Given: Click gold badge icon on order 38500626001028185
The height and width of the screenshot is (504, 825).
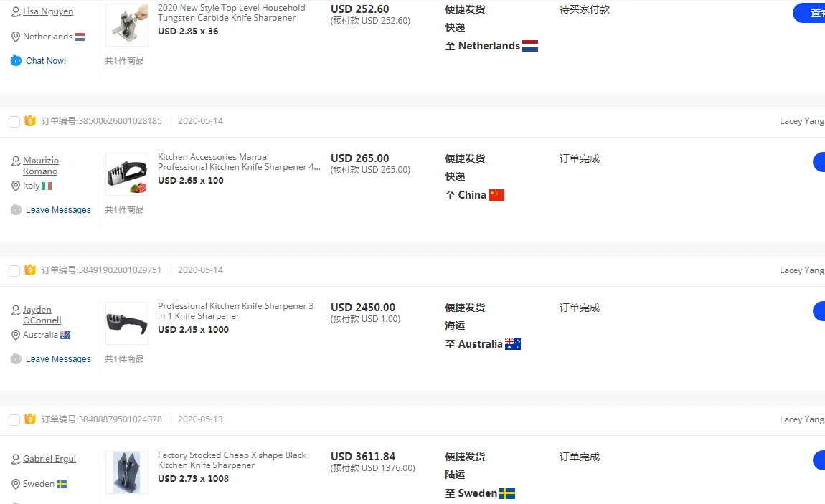Looking at the screenshot, I should pos(30,121).
